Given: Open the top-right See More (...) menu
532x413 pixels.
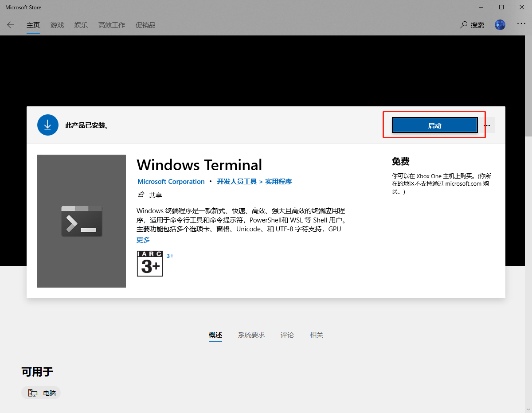Looking at the screenshot, I should (521, 25).
